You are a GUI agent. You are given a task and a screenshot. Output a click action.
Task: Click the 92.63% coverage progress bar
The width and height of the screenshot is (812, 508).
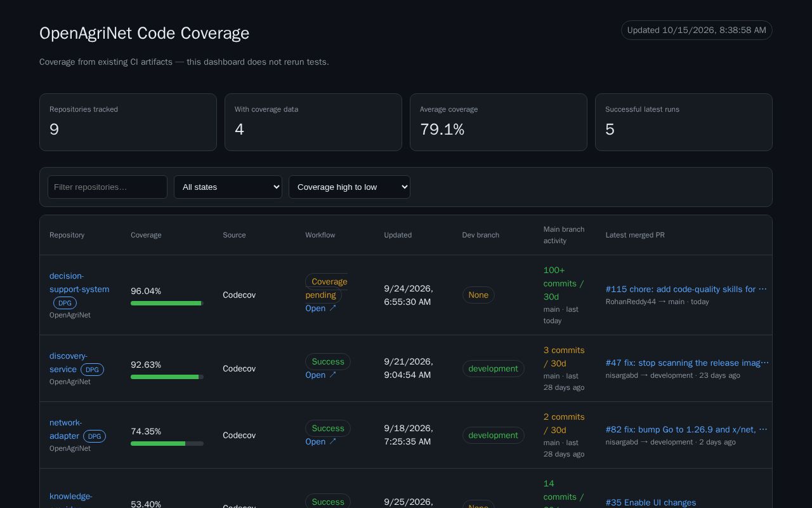167,377
